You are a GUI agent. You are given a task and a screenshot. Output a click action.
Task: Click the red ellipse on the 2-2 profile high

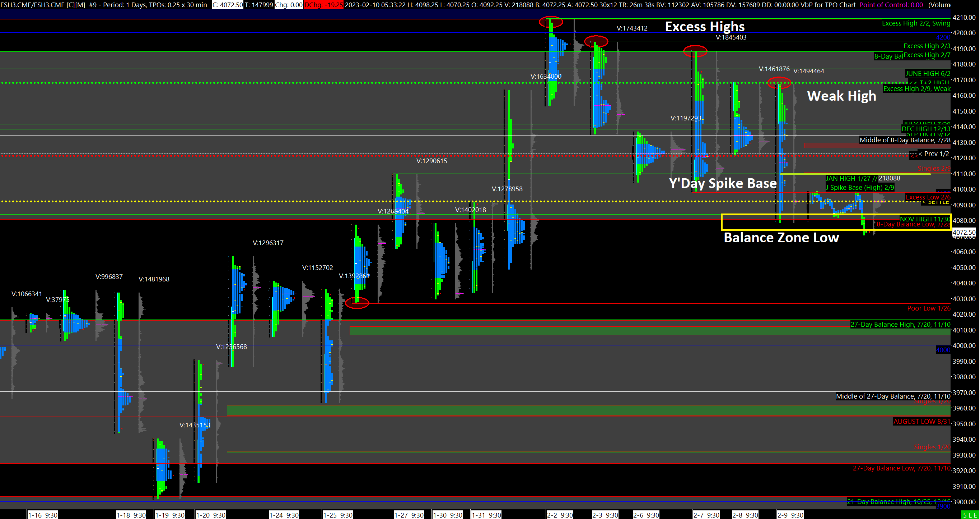point(551,22)
